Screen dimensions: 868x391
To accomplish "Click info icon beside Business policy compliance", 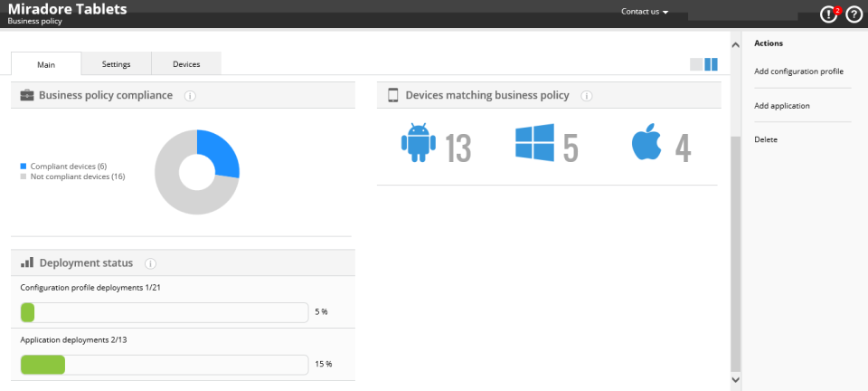I will point(190,96).
